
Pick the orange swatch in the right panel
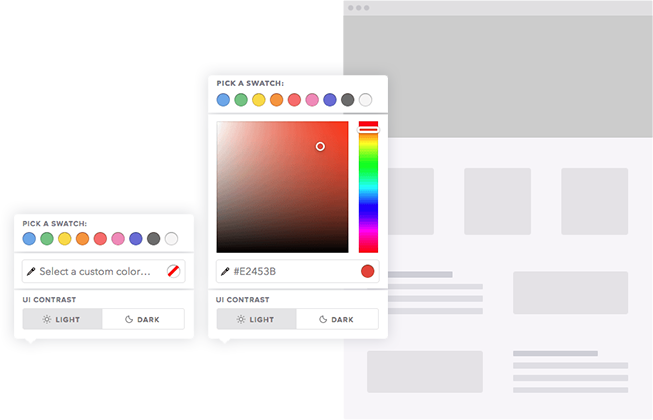(277, 100)
